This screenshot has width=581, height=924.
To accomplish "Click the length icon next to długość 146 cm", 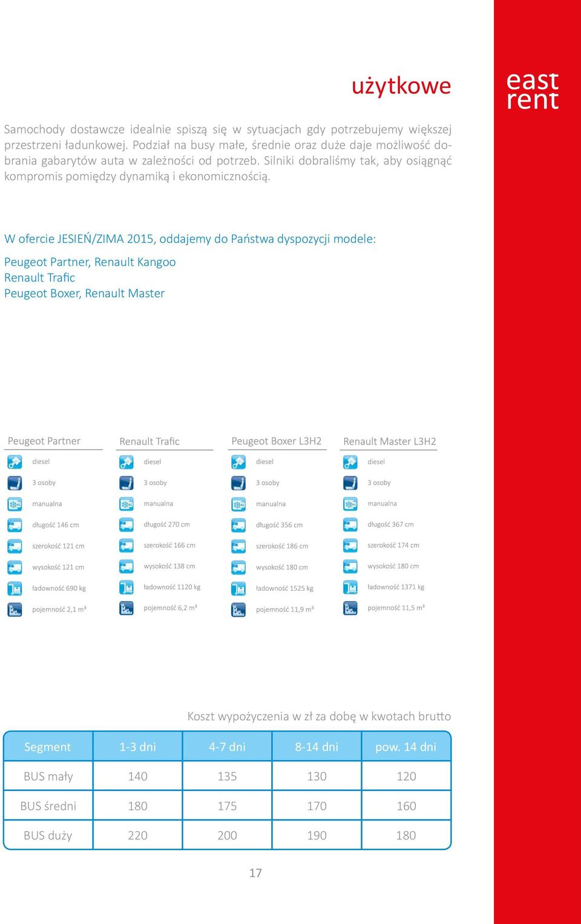I will (15, 525).
